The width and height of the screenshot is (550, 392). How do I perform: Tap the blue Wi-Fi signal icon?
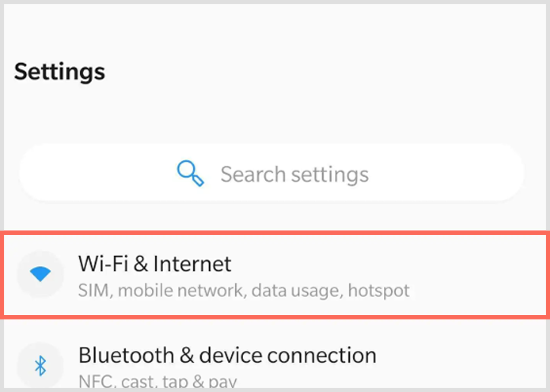[40, 273]
